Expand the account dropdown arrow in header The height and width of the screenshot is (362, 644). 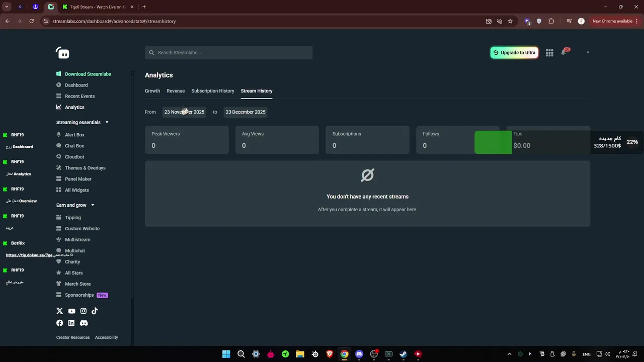pyautogui.click(x=588, y=52)
